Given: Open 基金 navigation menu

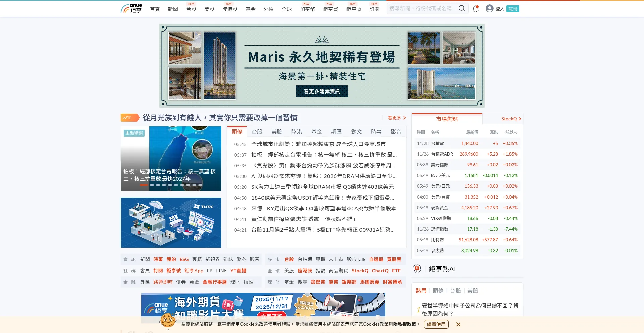Looking at the screenshot, I should point(251,9).
